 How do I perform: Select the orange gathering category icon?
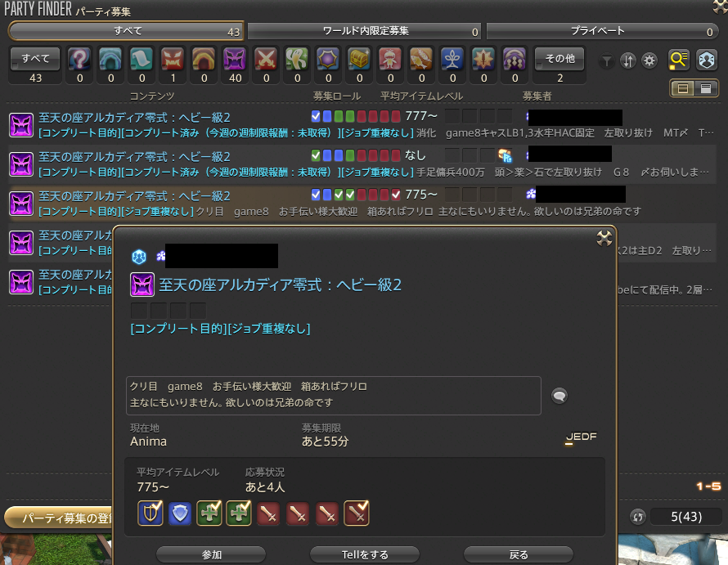click(421, 59)
